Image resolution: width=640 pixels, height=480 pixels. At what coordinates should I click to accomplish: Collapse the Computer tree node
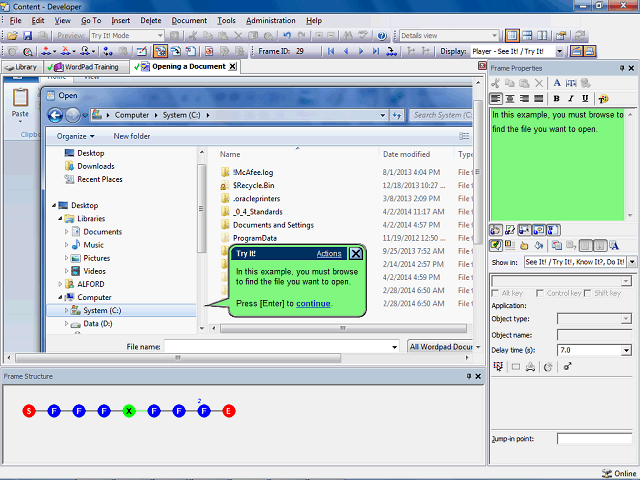(x=60, y=297)
